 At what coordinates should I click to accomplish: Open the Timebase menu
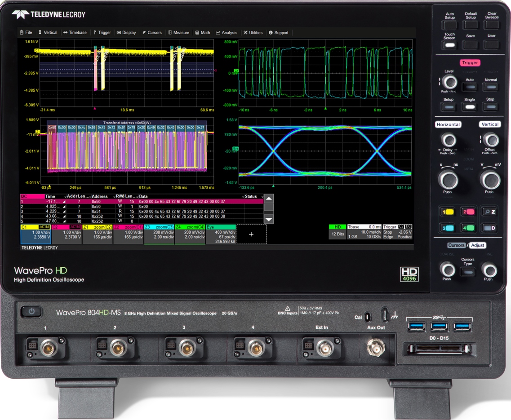(75, 33)
